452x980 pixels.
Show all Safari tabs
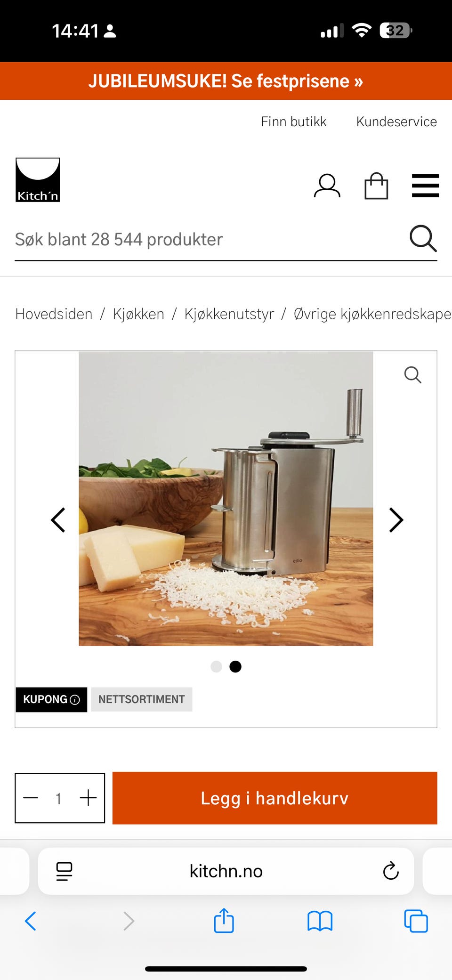pos(416,921)
